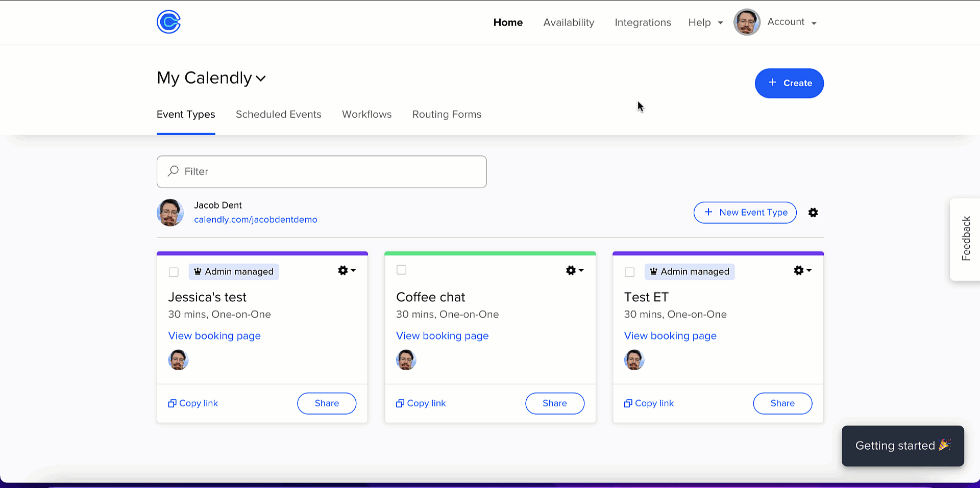Click New Event Type button
The image size is (980, 488).
(x=745, y=213)
